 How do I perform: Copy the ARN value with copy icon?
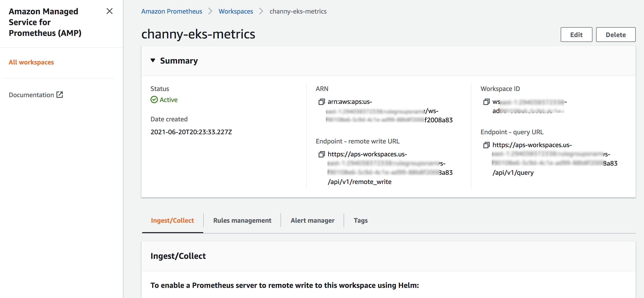(321, 102)
